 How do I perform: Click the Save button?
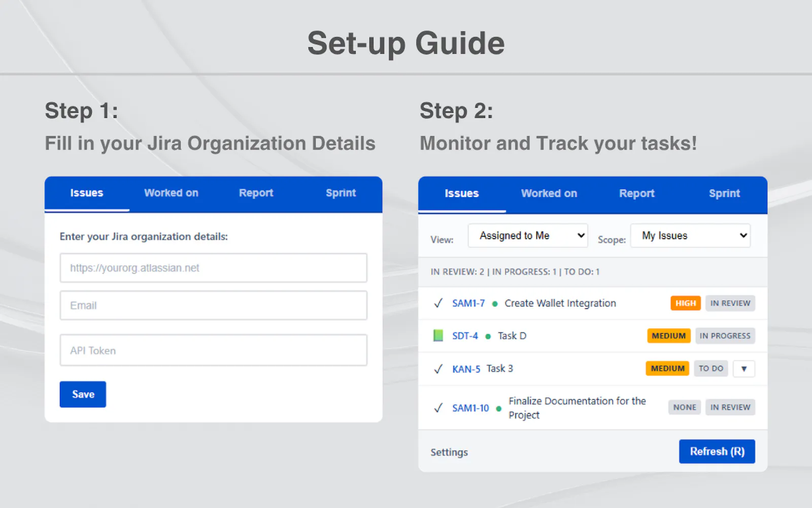[x=83, y=394]
